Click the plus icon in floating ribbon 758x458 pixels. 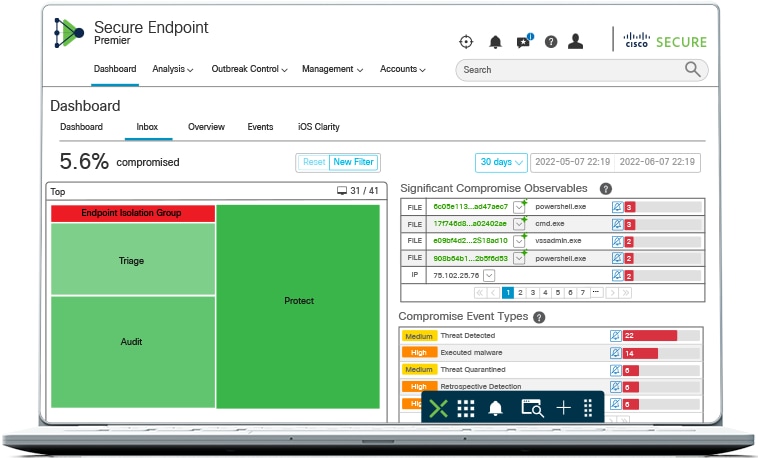(563, 408)
